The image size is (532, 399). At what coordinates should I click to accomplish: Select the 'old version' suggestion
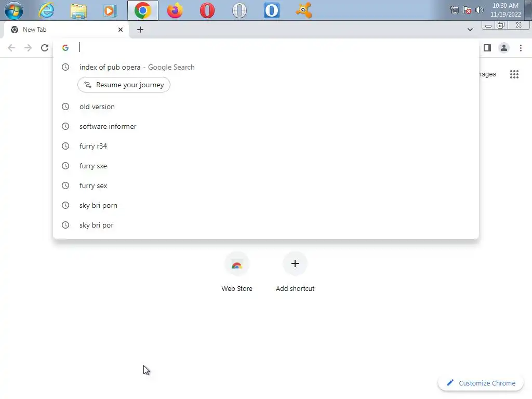click(266, 107)
